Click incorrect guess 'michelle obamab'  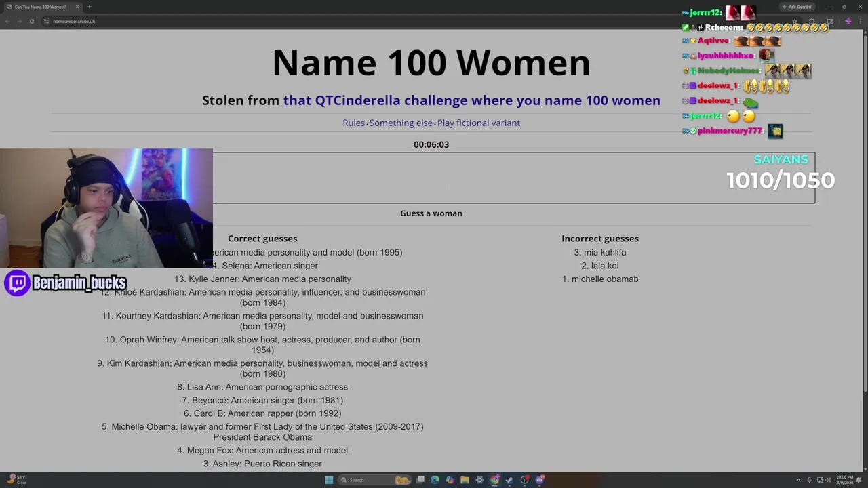600,279
